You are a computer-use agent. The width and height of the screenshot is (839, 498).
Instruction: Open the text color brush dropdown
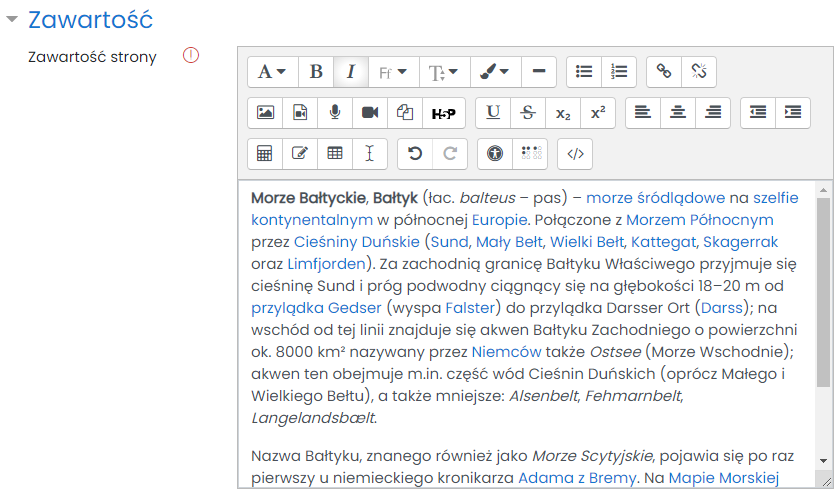click(x=494, y=72)
